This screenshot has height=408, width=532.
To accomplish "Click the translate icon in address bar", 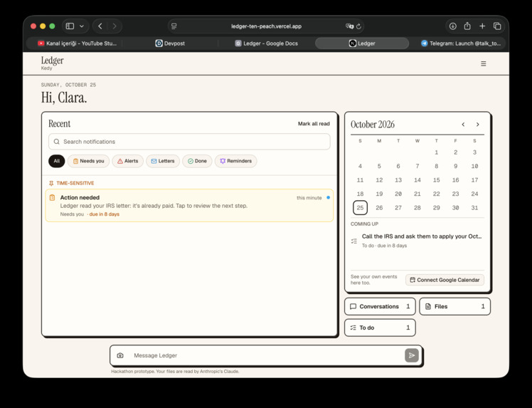I will point(349,26).
